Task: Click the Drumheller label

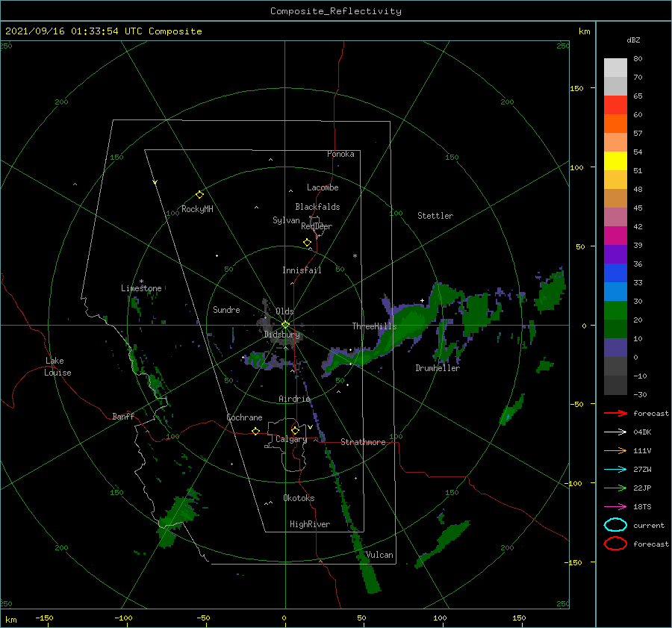Action: pyautogui.click(x=438, y=368)
